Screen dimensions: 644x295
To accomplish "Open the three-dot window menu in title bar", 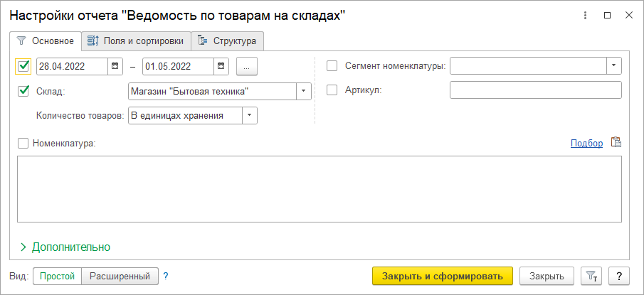I will 585,15.
